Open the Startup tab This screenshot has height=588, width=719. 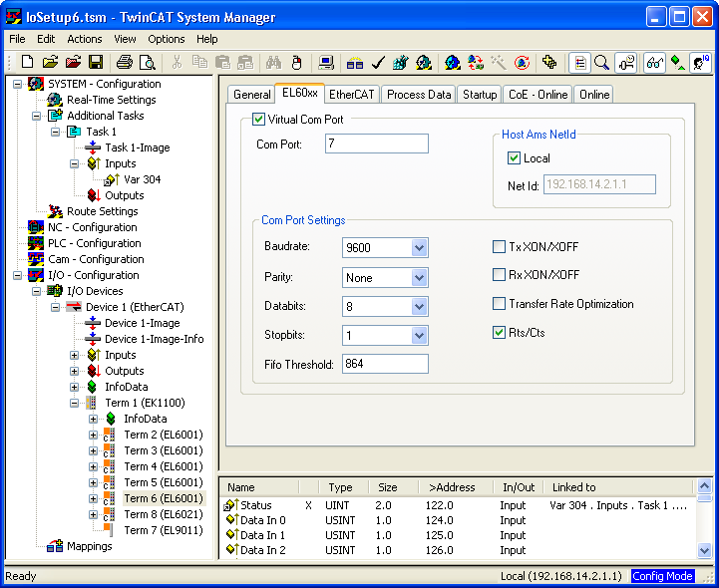click(480, 95)
